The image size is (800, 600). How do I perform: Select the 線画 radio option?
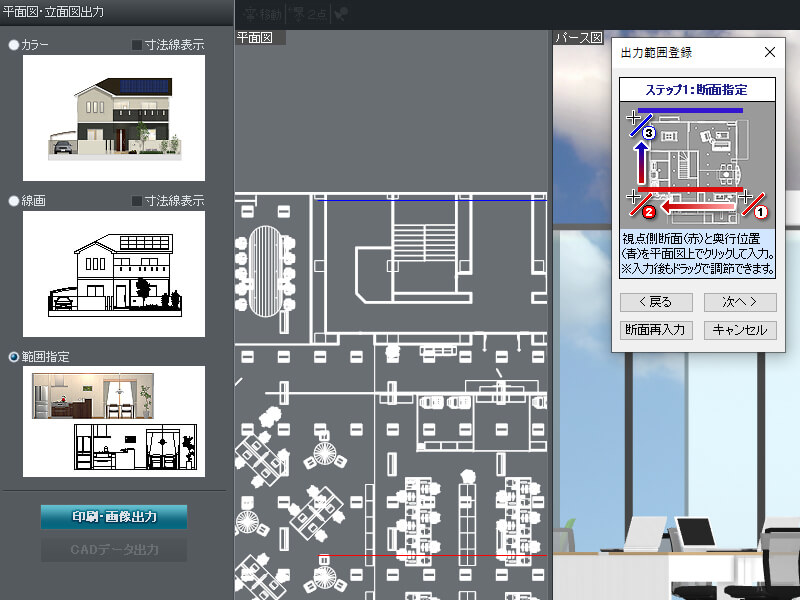(14, 201)
